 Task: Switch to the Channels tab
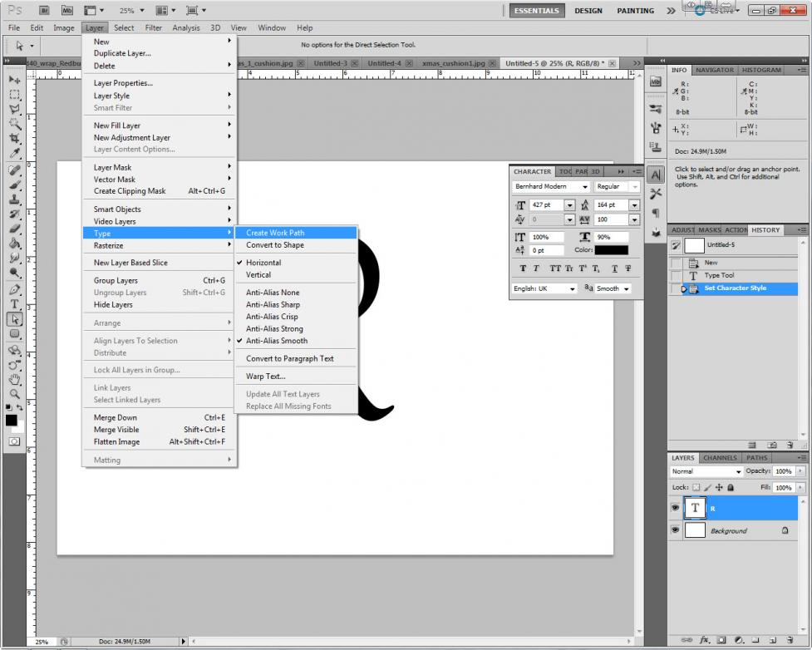pos(720,458)
